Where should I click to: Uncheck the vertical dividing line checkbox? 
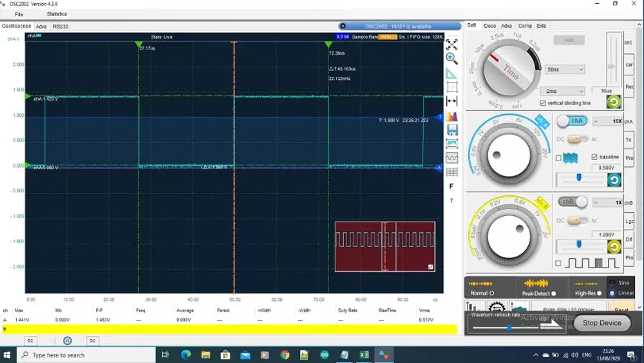pos(543,103)
